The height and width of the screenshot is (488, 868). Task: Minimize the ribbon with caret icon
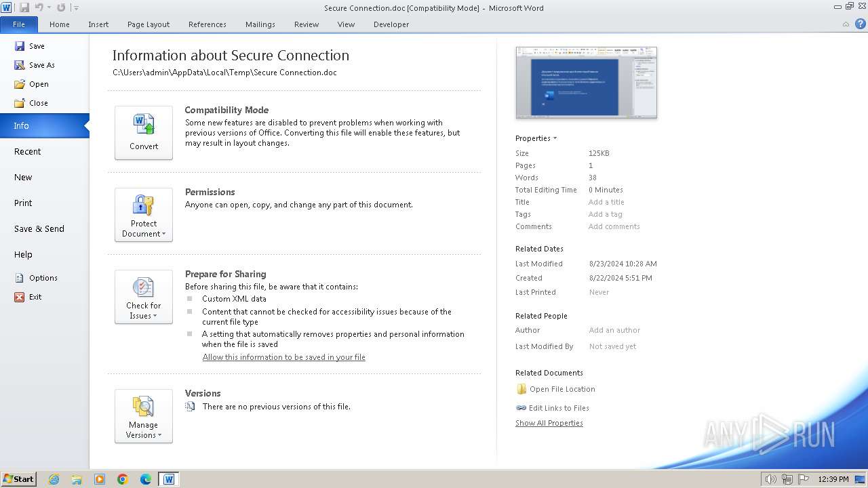(x=846, y=24)
